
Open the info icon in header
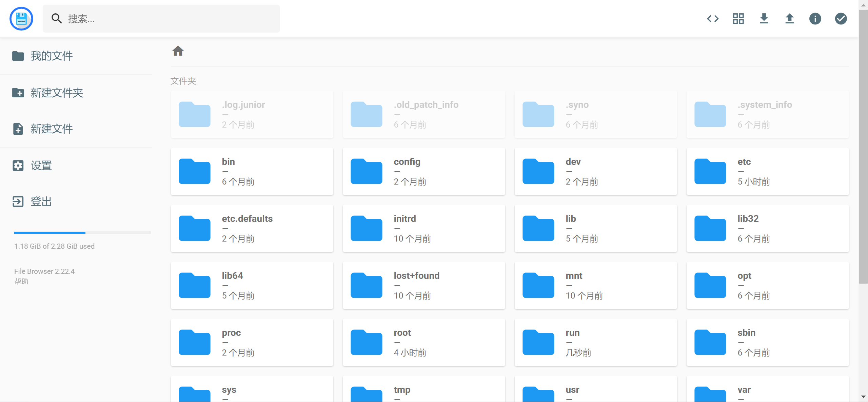click(815, 19)
